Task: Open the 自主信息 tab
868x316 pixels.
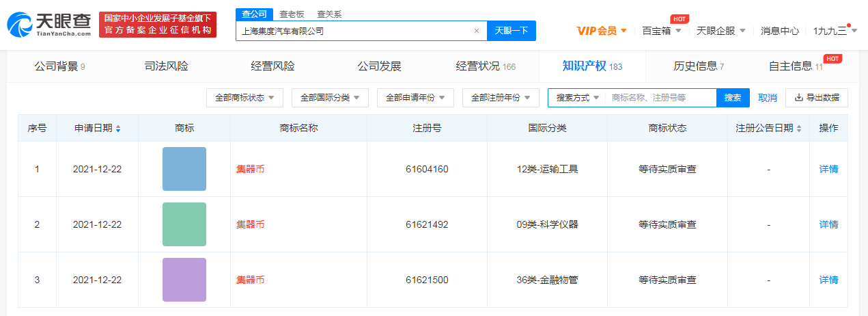Action: (x=796, y=66)
